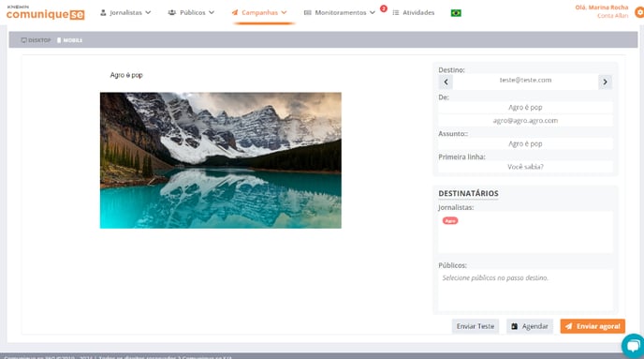Click the orange settings gear icon

(639, 12)
